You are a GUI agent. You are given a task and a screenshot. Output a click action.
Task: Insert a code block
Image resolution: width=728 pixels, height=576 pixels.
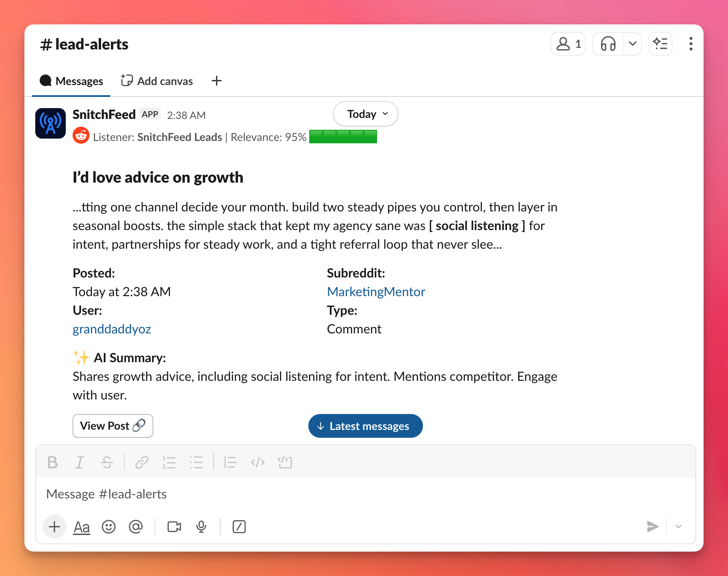[285, 462]
